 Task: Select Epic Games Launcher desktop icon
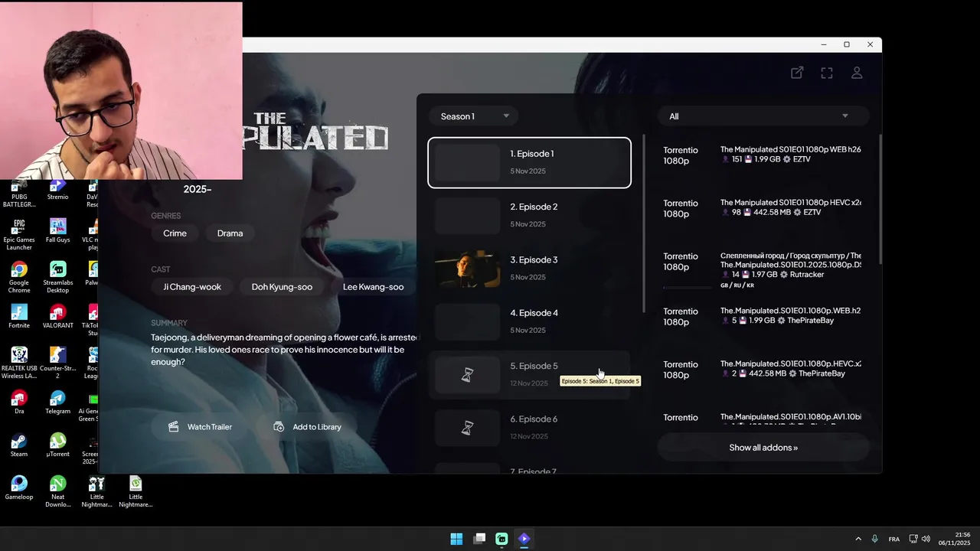tap(19, 234)
